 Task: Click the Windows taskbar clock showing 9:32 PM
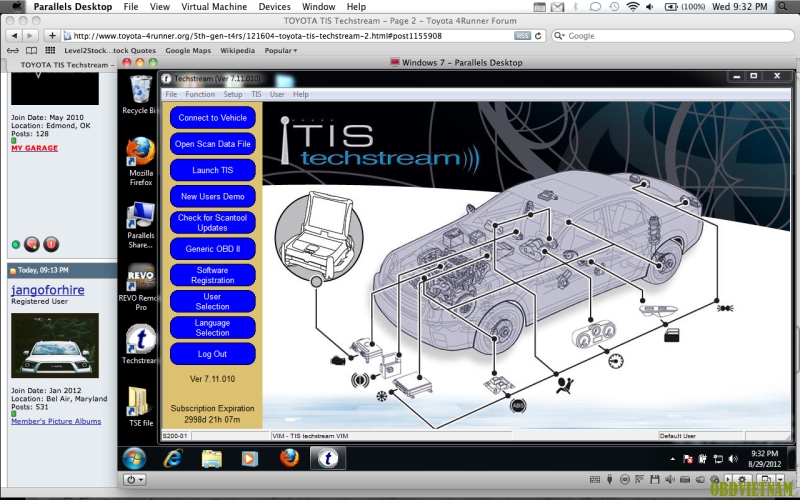(764, 459)
